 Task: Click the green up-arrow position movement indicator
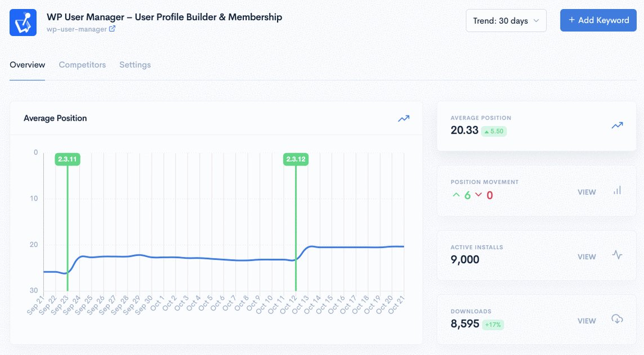coord(462,195)
